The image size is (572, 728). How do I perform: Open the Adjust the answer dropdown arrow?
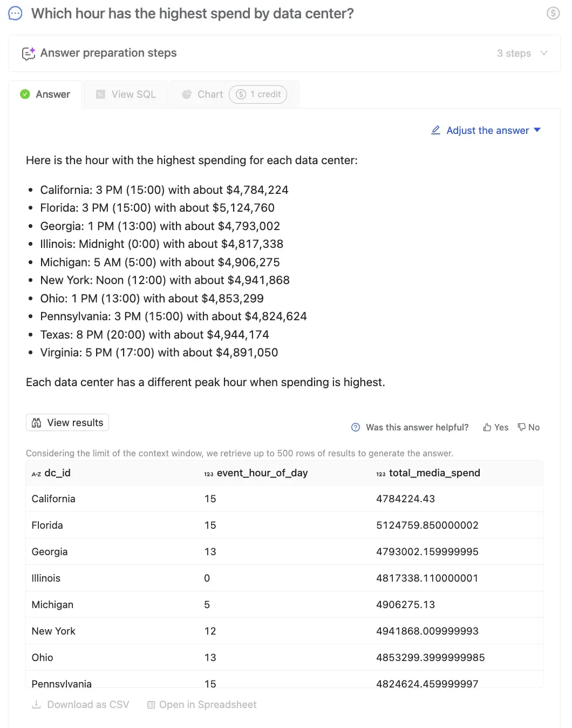click(x=537, y=130)
